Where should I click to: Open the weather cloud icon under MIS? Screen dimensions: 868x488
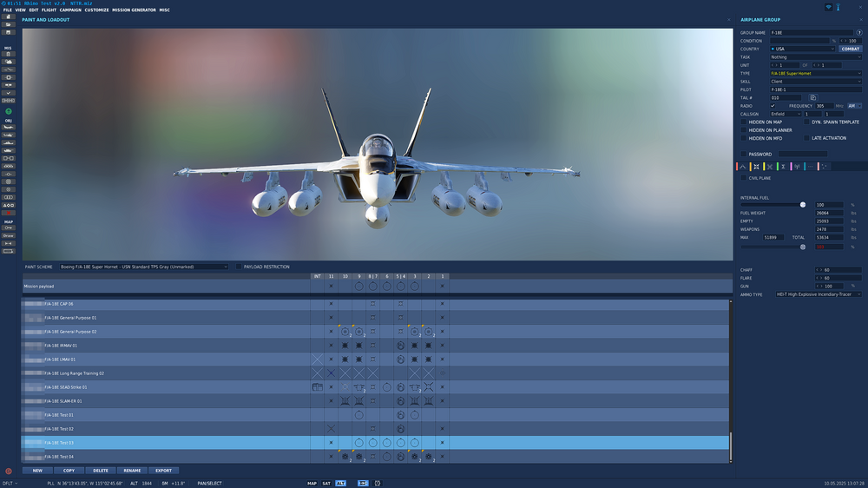pyautogui.click(x=9, y=62)
